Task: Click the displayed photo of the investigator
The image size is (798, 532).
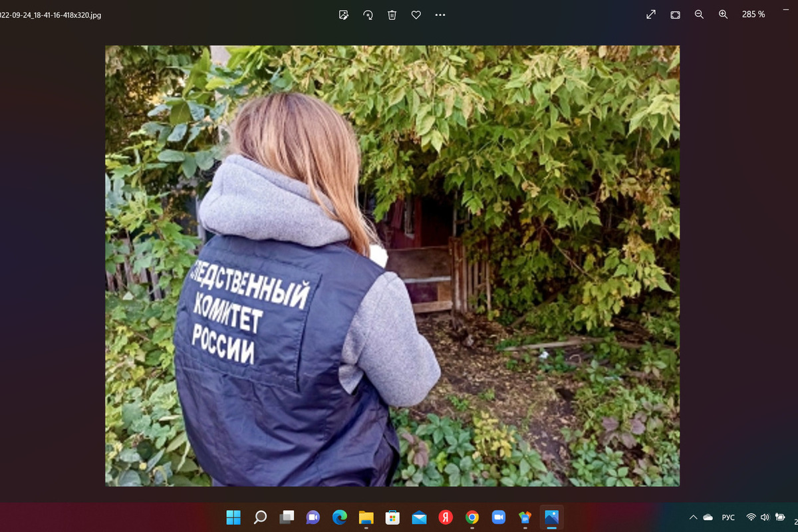Action: tap(392, 265)
